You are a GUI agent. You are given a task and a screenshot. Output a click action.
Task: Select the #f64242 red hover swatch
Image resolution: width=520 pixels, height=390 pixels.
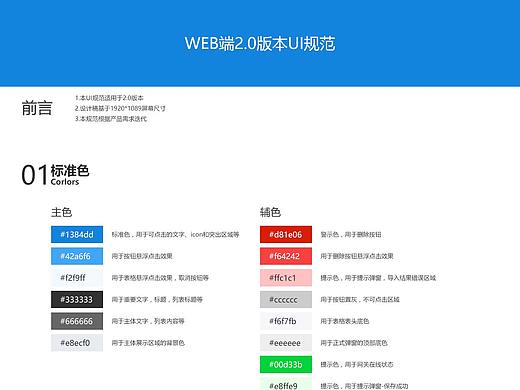tap(286, 256)
